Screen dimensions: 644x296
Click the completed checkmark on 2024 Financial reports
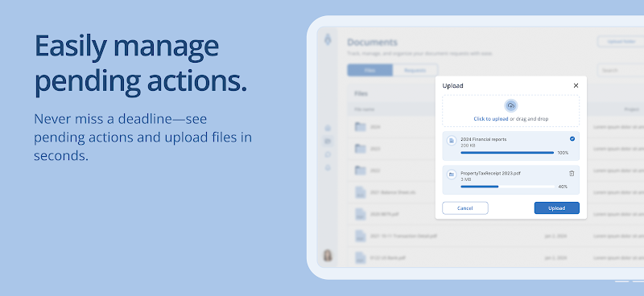click(572, 139)
